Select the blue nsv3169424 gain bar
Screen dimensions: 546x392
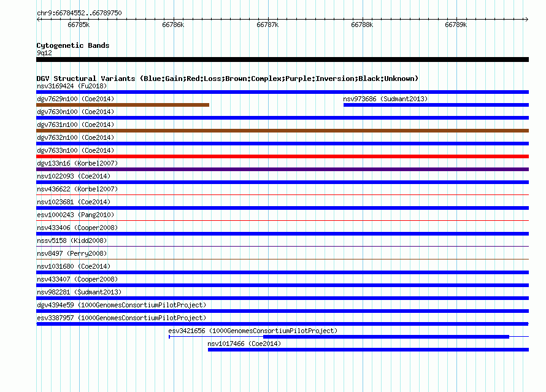coord(282,92)
